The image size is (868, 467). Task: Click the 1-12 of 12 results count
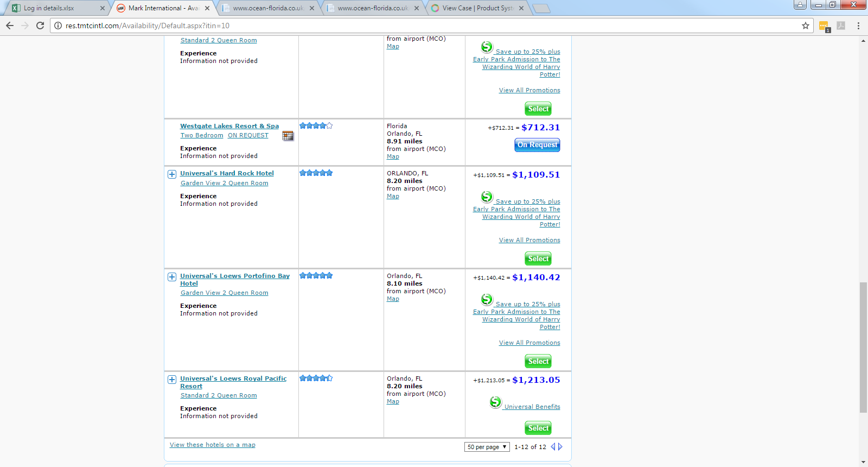tap(530, 447)
